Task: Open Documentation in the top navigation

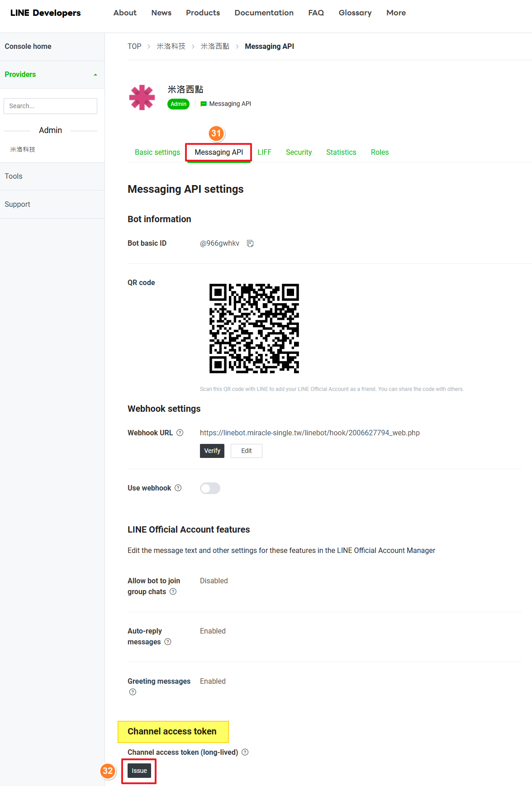Action: click(264, 13)
